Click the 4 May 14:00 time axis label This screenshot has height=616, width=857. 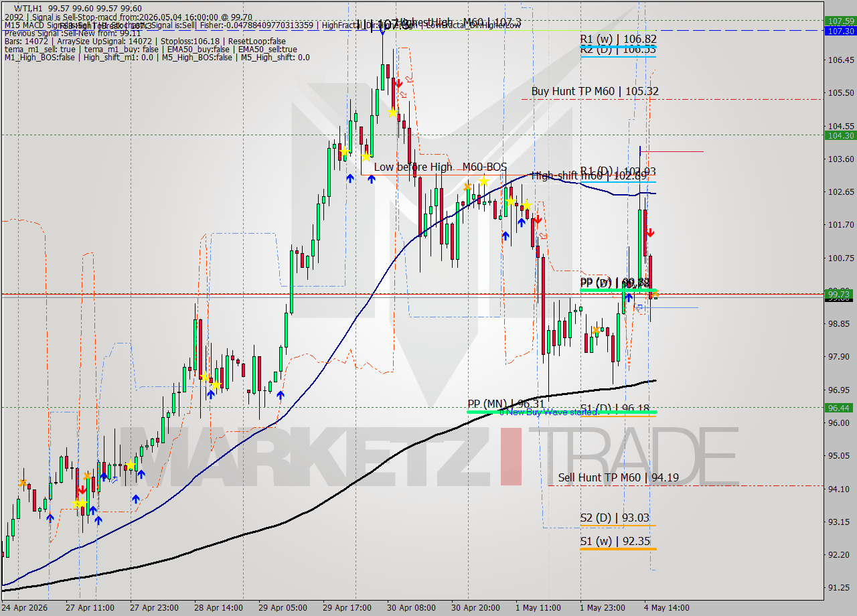tap(668, 608)
